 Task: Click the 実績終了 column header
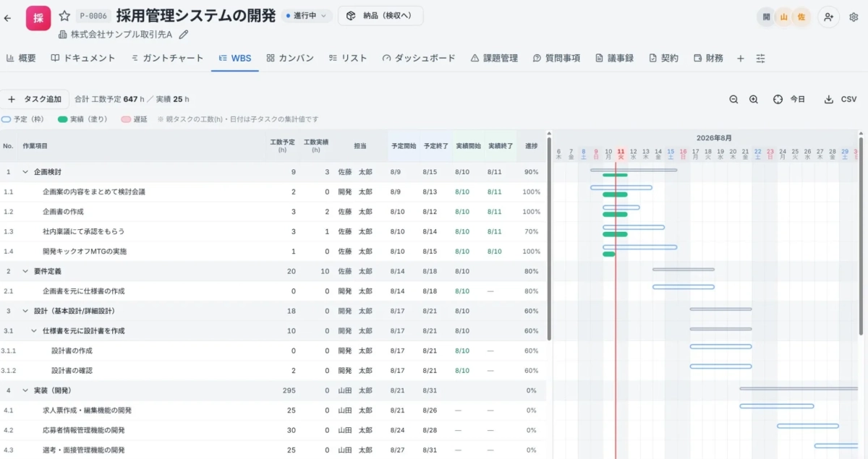point(501,146)
